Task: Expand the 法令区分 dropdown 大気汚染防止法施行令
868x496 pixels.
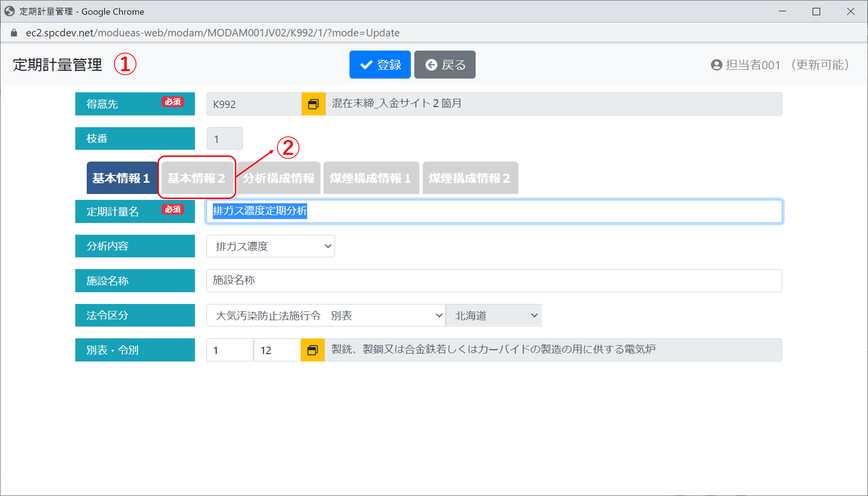Action: click(326, 315)
